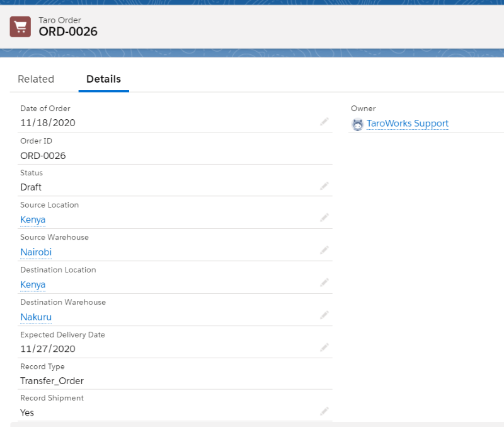Edit the Record Shipment field
This screenshot has width=504, height=427.
324,411
